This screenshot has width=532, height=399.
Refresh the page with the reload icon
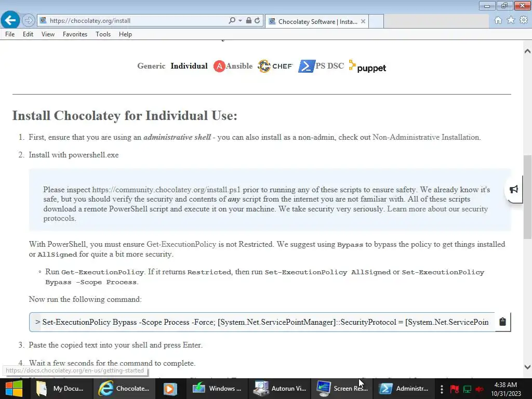257,20
